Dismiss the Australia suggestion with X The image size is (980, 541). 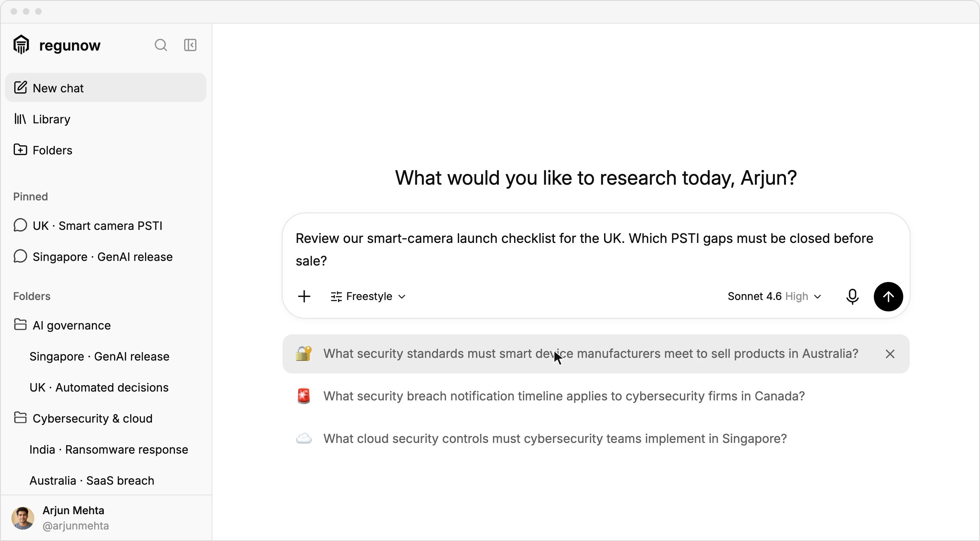[x=890, y=354]
